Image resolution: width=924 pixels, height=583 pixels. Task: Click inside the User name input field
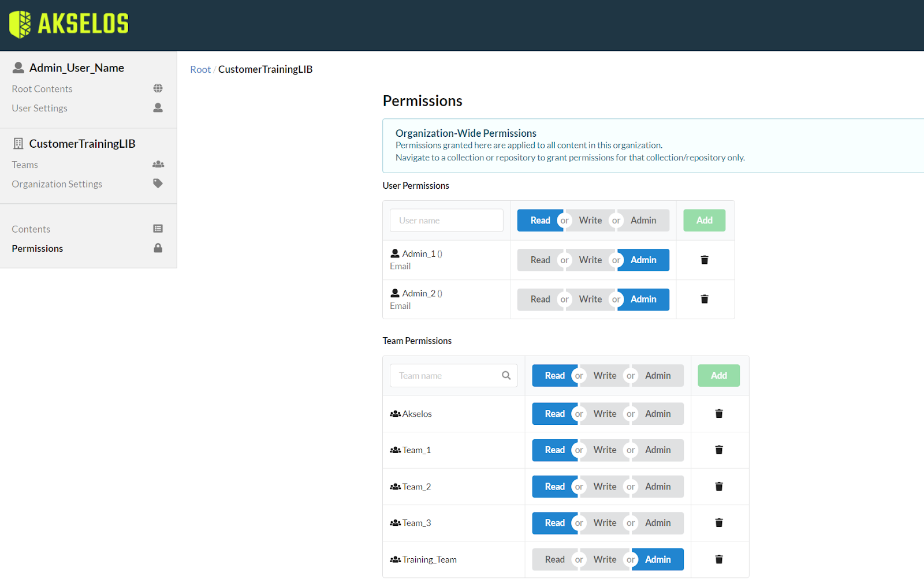point(446,220)
